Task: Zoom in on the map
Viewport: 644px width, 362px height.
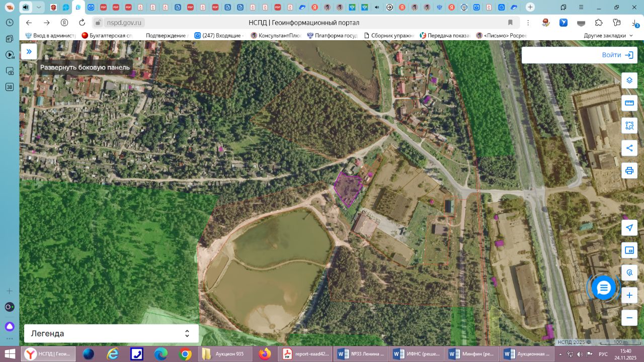Action: point(629,295)
